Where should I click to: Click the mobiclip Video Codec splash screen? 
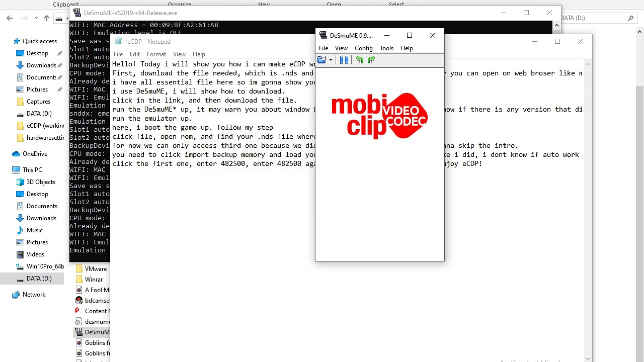click(x=380, y=116)
